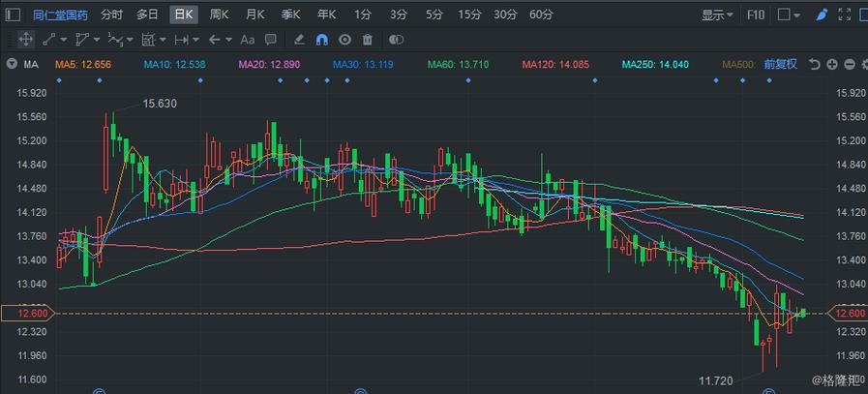Select the chart measurement calculator tool
Screen dimensions: 868x394
point(148,40)
